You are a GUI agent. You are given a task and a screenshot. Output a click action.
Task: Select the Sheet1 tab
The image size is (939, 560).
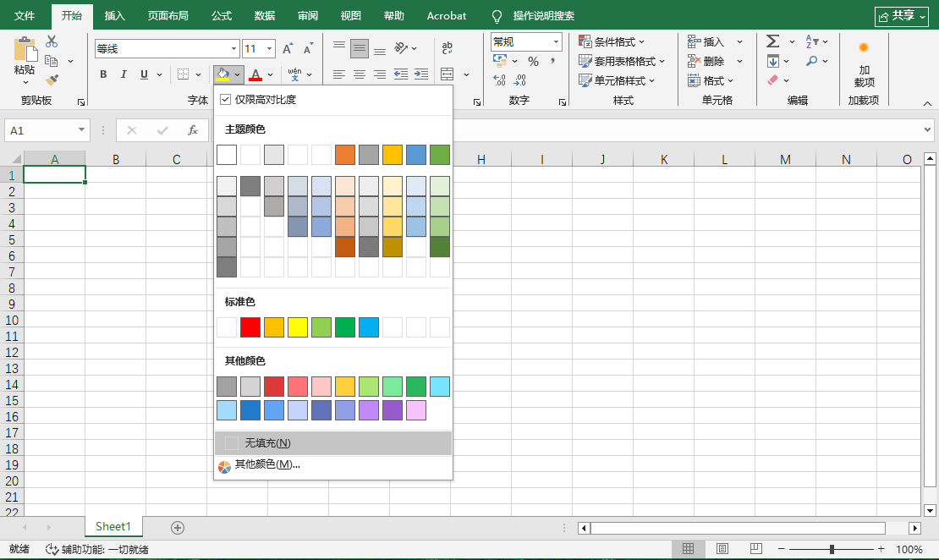(113, 526)
